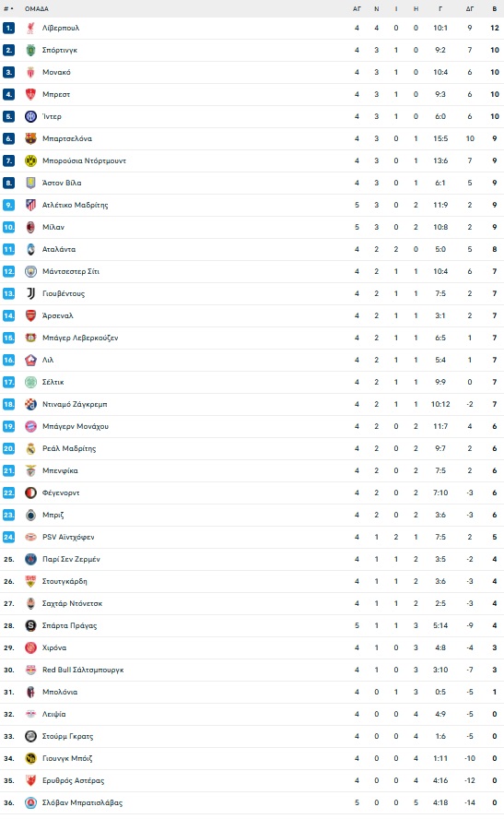Click the Borussia Dortmund logo icon

pos(30,160)
